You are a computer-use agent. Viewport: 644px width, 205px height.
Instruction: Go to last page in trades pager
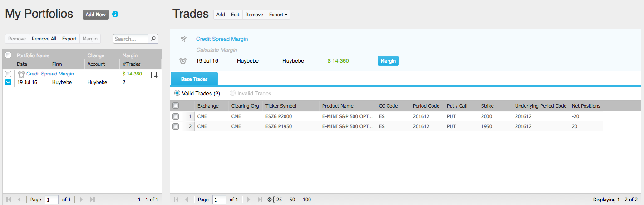260,200
